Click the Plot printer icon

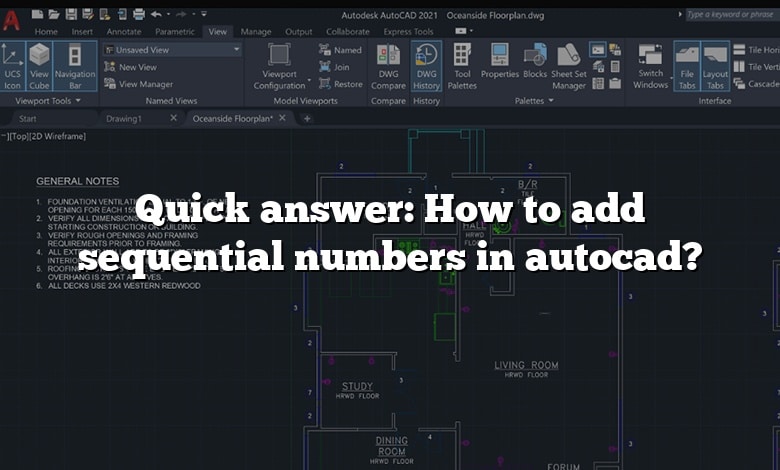[x=139, y=14]
